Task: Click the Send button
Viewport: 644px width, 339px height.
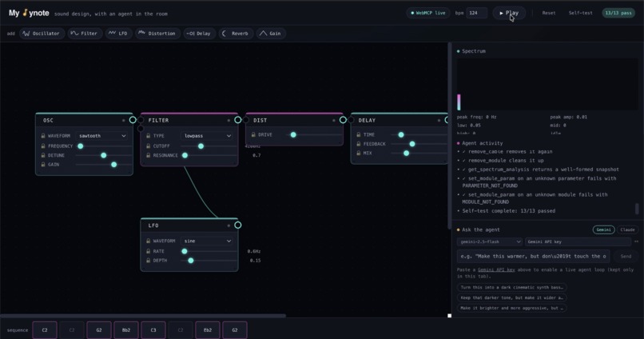Action: (x=626, y=256)
